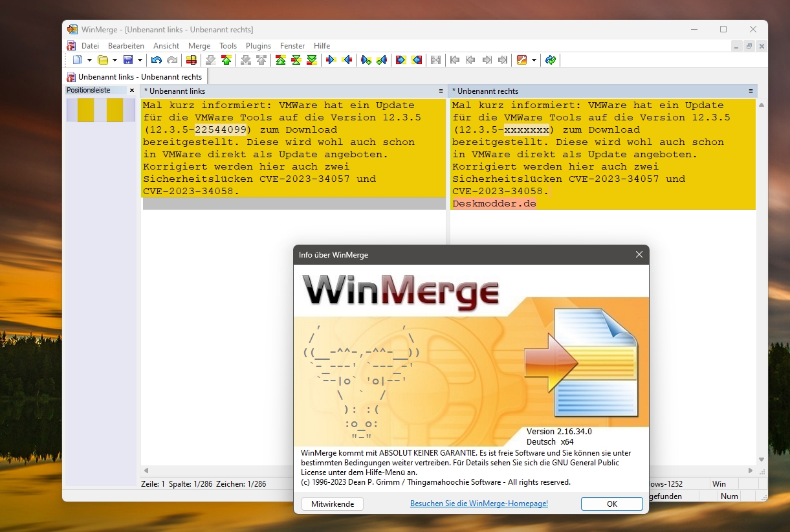The height and width of the screenshot is (532, 790).
Task: Click the Win status bar entry
Action: pyautogui.click(x=719, y=483)
